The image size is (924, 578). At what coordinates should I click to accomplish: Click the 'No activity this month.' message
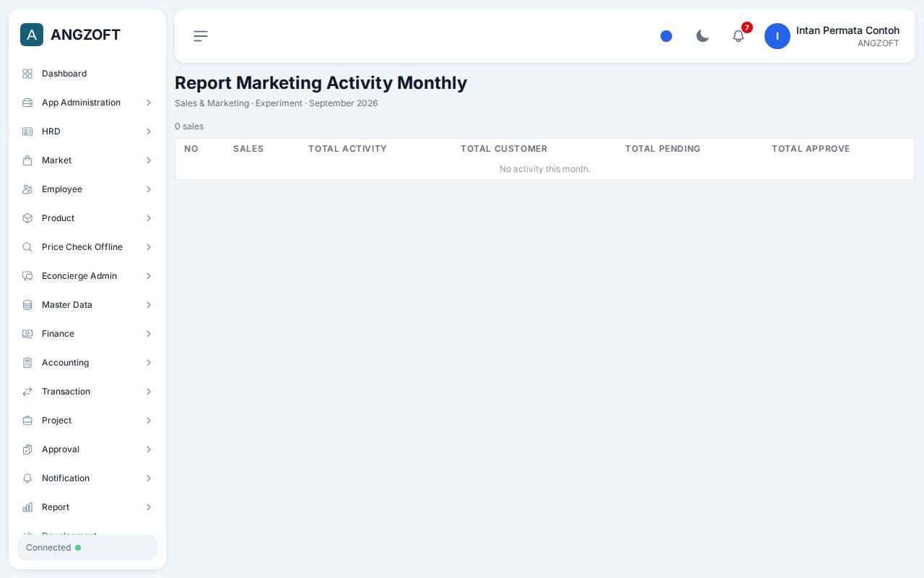pyautogui.click(x=545, y=169)
